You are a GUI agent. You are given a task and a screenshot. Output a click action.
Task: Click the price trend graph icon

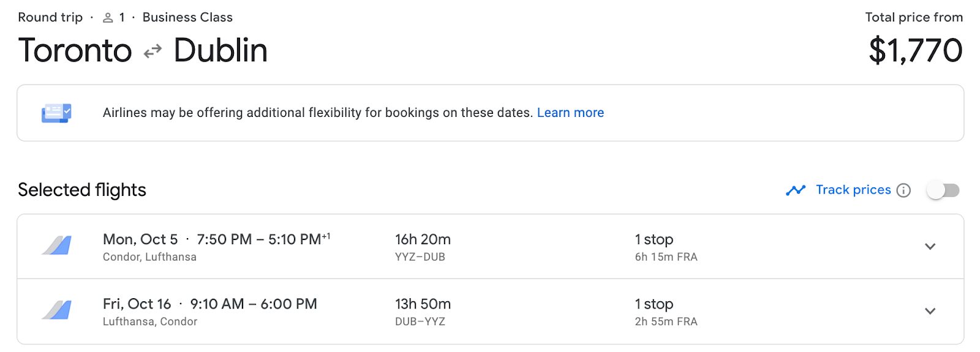click(796, 190)
